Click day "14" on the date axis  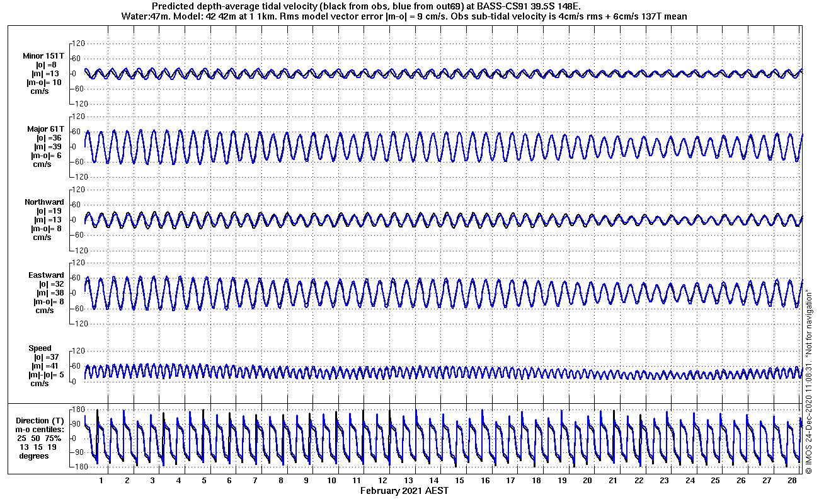tap(434, 480)
